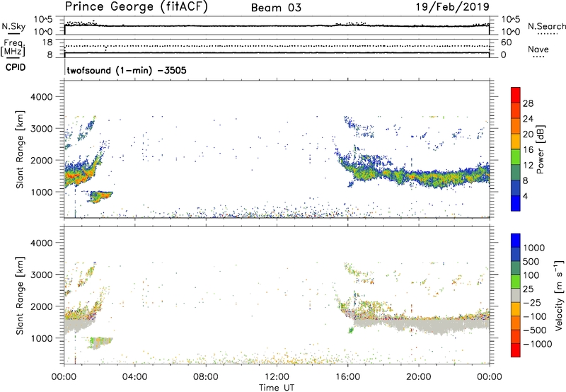Click the green velocity patch near 16:00 below 1500 km
This screenshot has height=392, width=566.
click(x=351, y=330)
